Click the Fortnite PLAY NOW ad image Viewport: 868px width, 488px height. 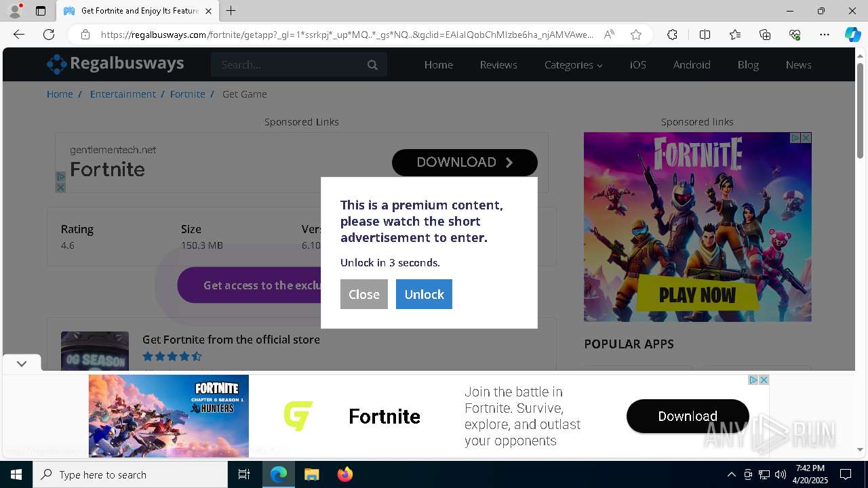click(697, 227)
